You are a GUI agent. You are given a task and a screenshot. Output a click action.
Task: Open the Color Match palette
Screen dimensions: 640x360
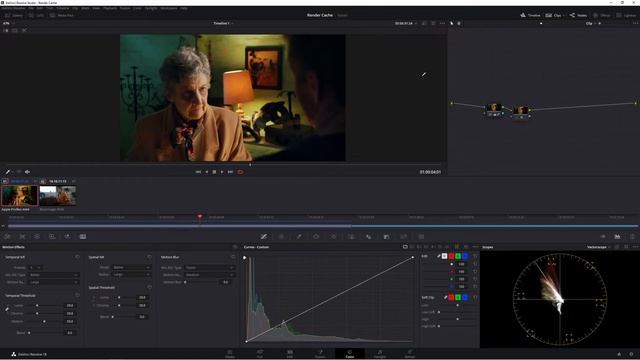pyautogui.click(x=22, y=236)
